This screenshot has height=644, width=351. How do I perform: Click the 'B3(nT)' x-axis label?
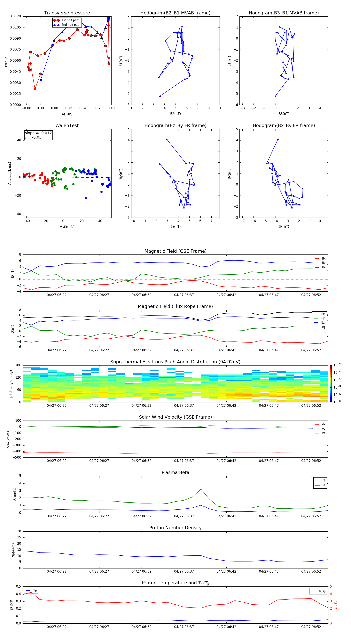[284, 114]
